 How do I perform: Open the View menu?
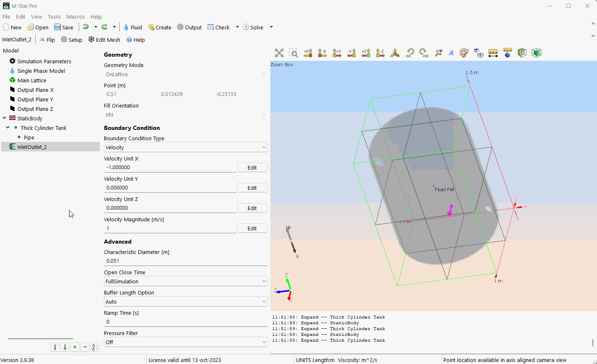click(36, 17)
